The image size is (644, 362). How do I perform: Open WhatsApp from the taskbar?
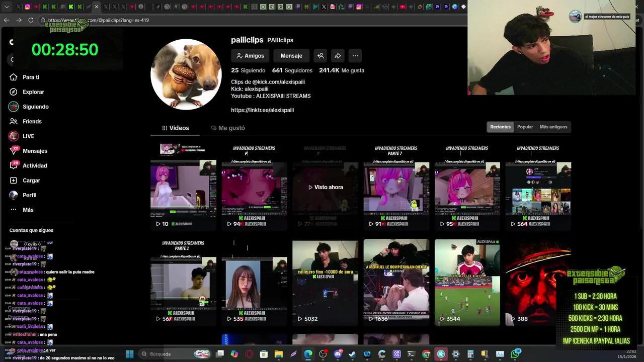(515, 354)
